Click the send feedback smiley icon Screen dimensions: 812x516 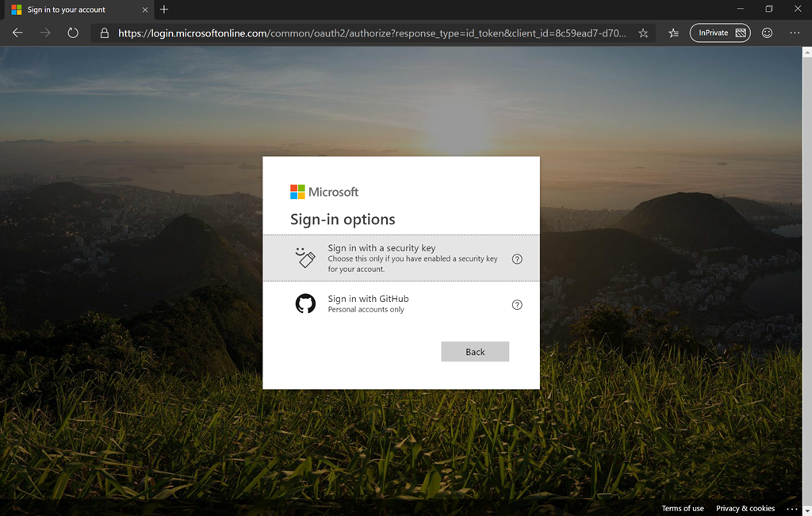pos(767,33)
